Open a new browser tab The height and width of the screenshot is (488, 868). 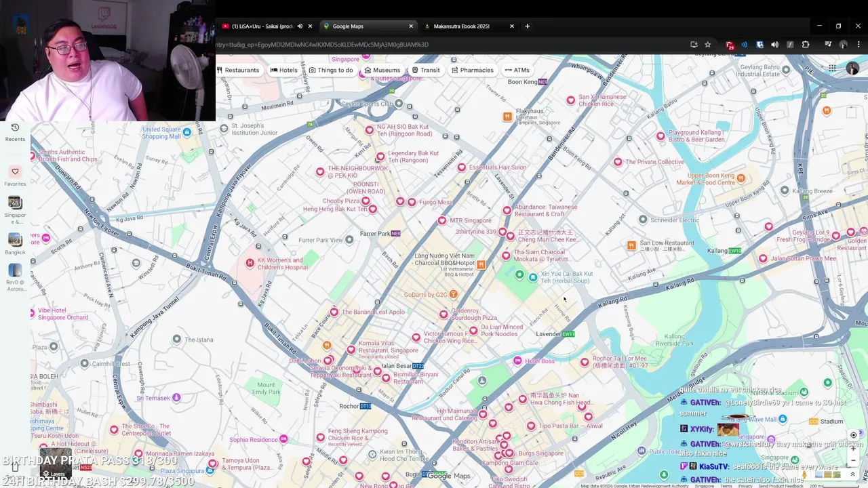[x=528, y=26]
